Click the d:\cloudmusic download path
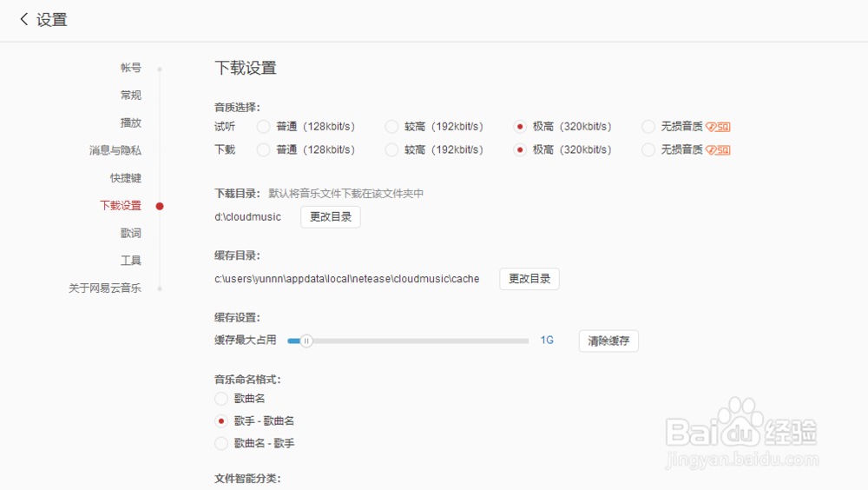 coord(247,217)
